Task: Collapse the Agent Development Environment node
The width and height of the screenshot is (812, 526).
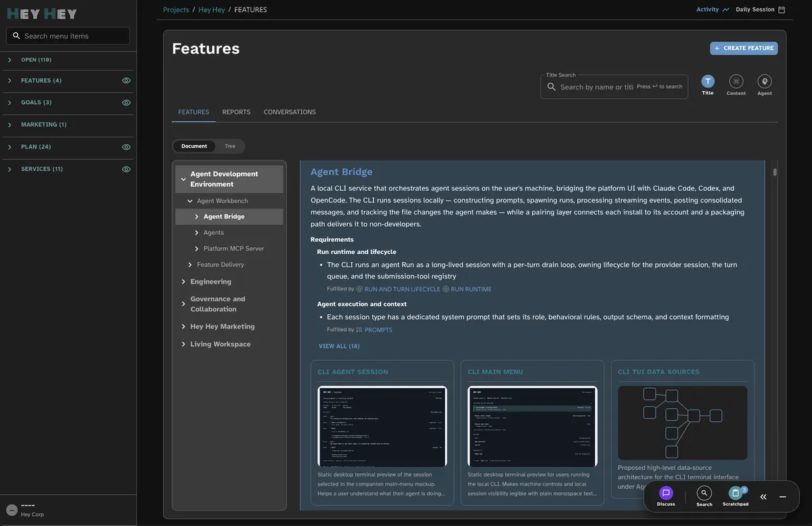Action: [183, 179]
